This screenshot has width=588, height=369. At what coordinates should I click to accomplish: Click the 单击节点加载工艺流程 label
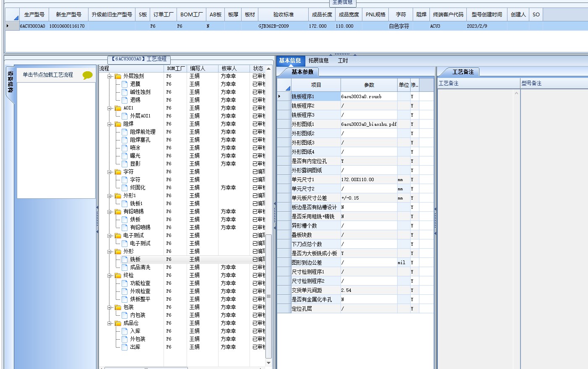point(48,75)
